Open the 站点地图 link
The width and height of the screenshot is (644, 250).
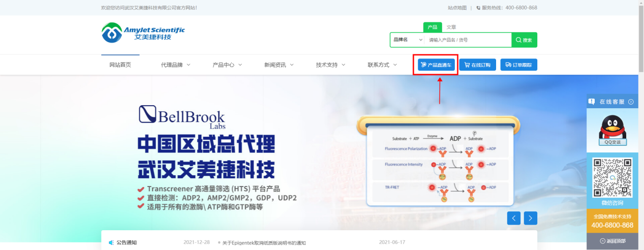point(457,8)
